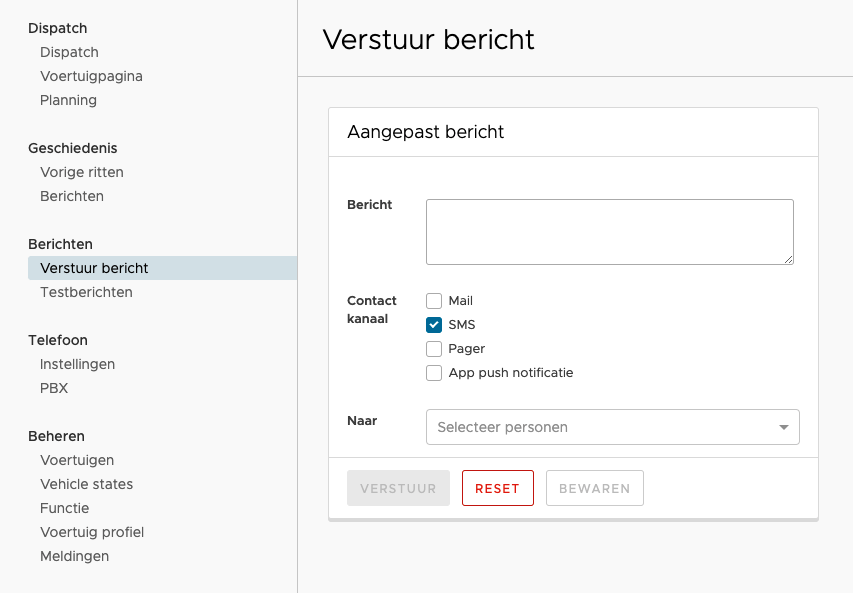Open the Planning section
The width and height of the screenshot is (853, 593).
pyautogui.click(x=68, y=100)
